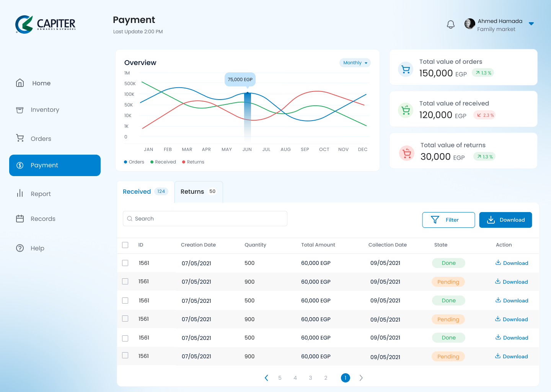Go to next page arrow
This screenshot has width=551, height=392.
point(361,378)
